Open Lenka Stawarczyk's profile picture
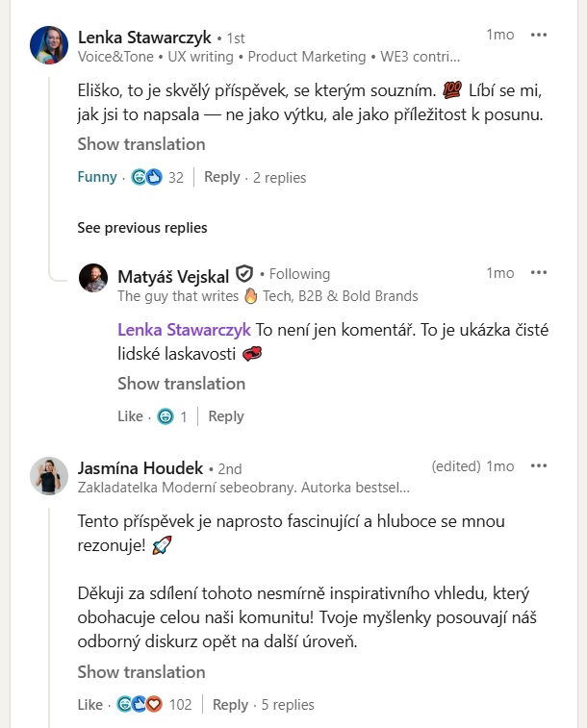 [x=49, y=45]
